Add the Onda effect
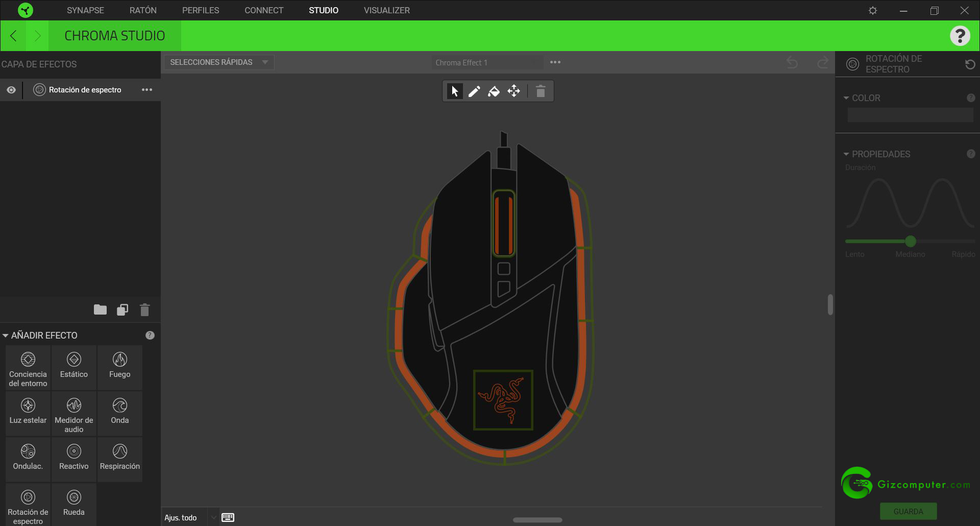980x526 pixels. [x=120, y=414]
